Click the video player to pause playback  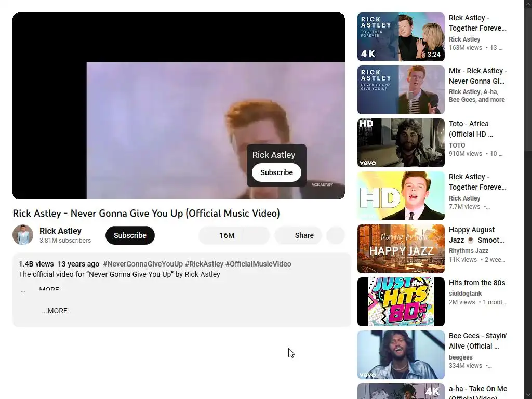[179, 106]
